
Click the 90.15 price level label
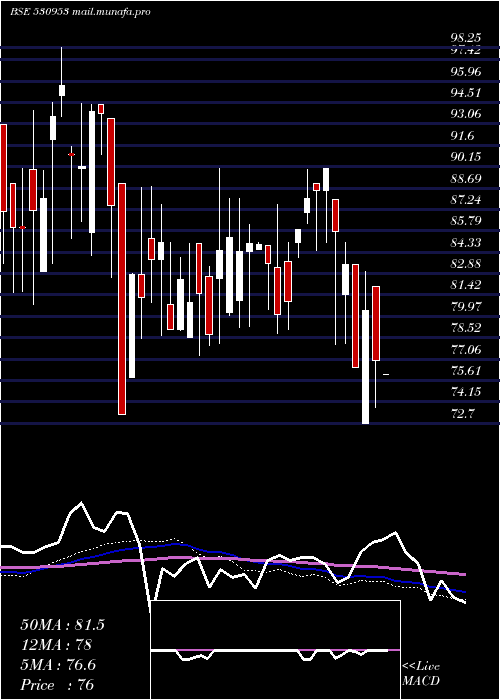point(466,157)
